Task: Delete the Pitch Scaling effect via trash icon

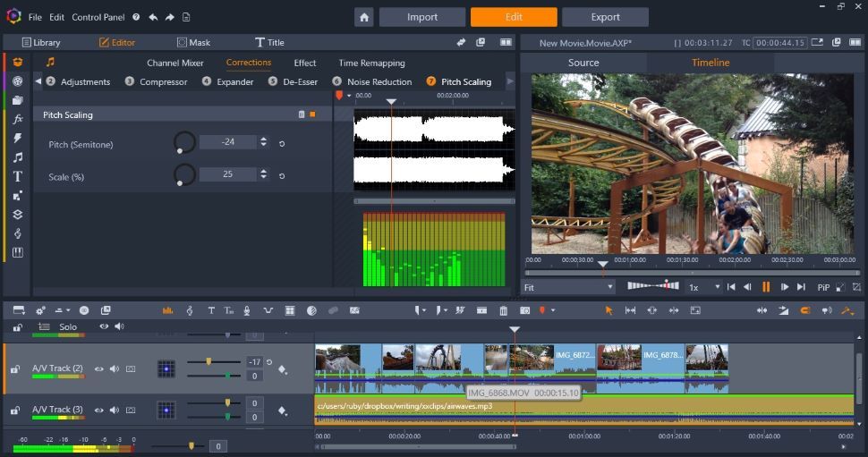Action: [302, 114]
